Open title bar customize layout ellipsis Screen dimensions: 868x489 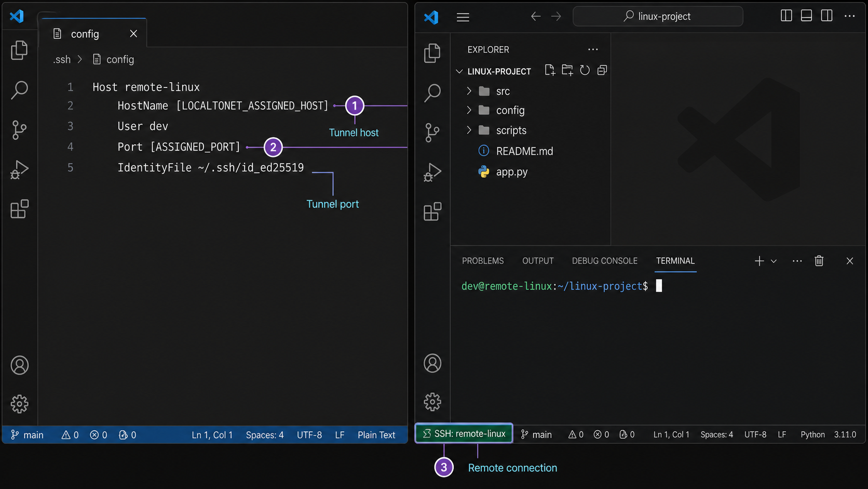[x=850, y=16]
